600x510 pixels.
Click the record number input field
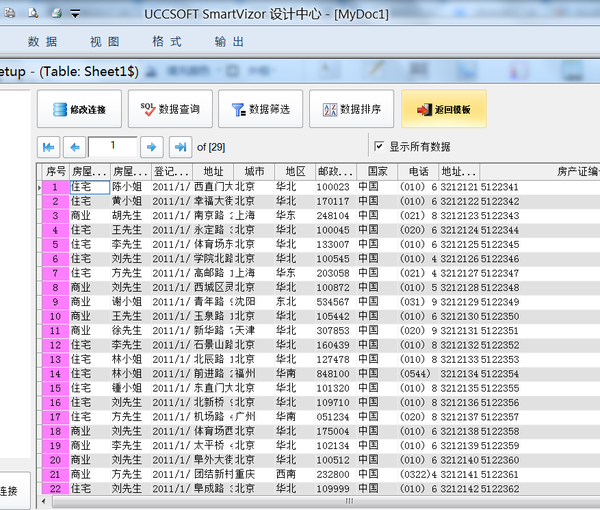point(112,147)
